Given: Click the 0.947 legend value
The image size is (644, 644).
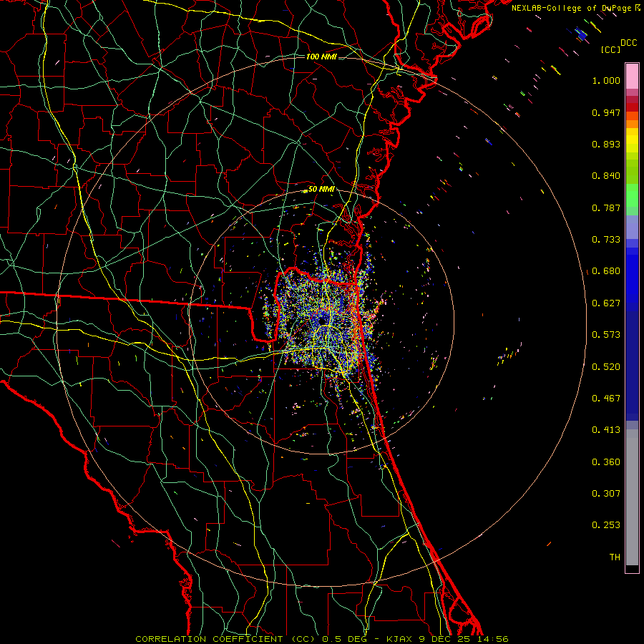Looking at the screenshot, I should coord(606,112).
